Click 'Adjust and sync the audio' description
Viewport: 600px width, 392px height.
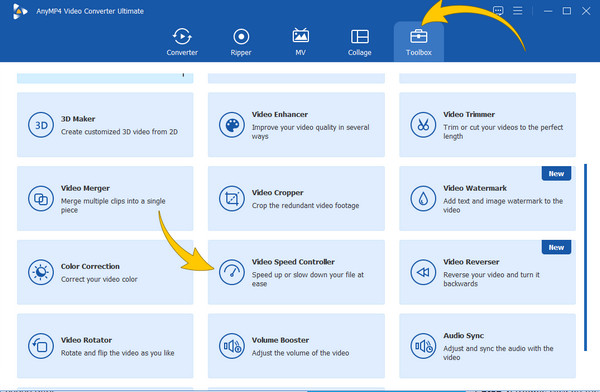point(498,353)
